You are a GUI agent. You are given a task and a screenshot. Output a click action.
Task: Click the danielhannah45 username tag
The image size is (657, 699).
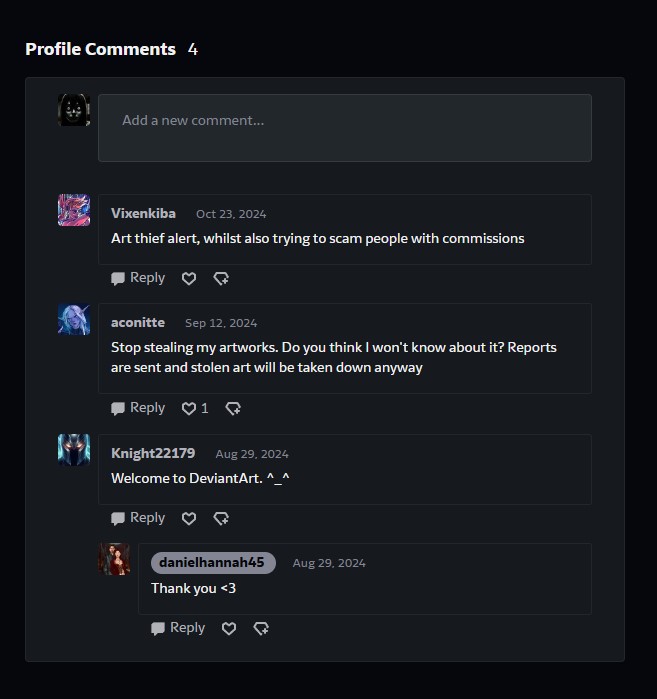point(212,563)
